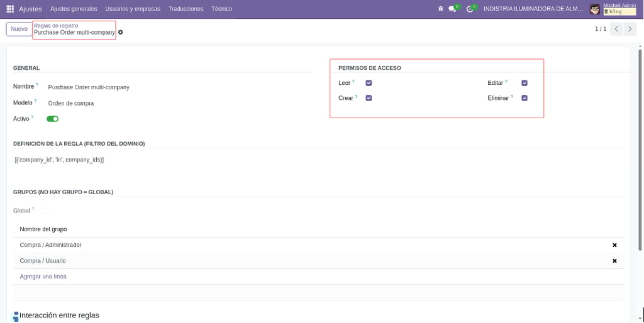Tick the Global checkbox
This screenshot has width=644, height=323.
[45, 211]
